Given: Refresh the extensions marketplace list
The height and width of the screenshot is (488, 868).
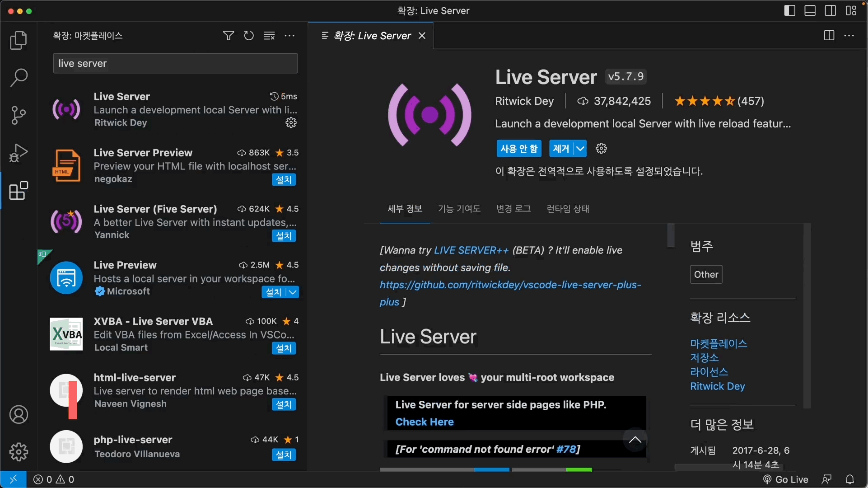Looking at the screenshot, I should pyautogui.click(x=249, y=36).
